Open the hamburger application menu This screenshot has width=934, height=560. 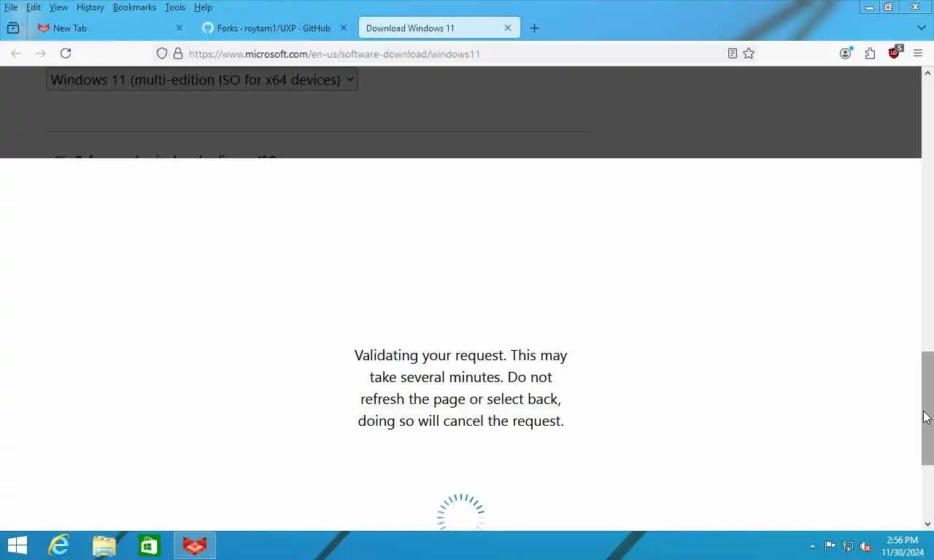click(918, 53)
